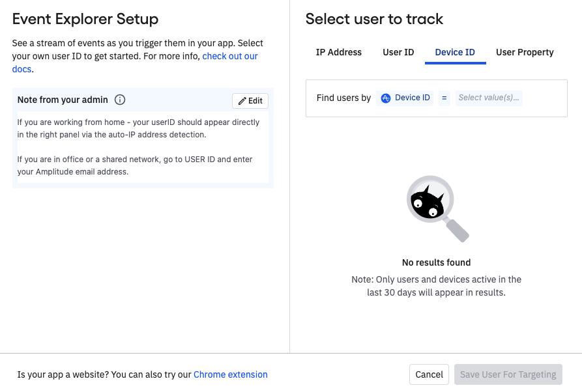582x392 pixels.
Task: Click the Select user to track heading
Action: coord(374,20)
